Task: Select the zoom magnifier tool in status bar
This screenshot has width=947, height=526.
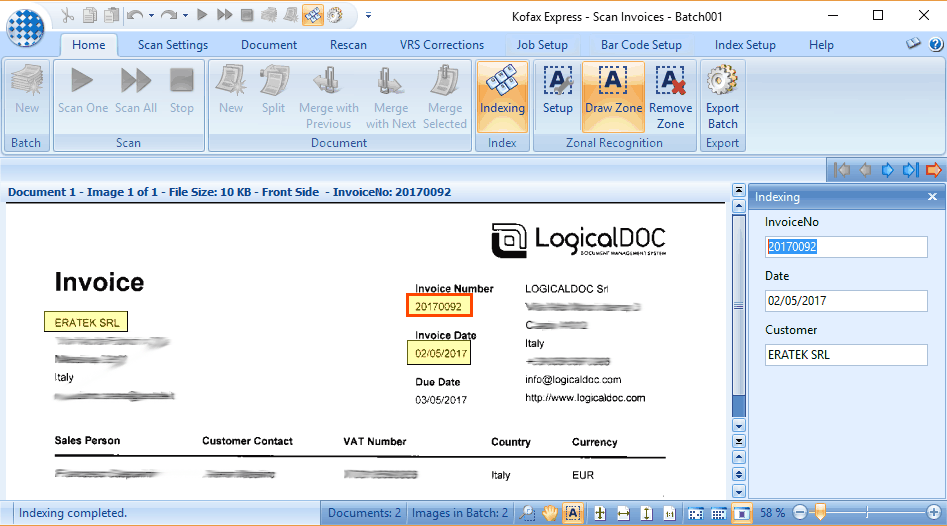Action: coord(527,513)
